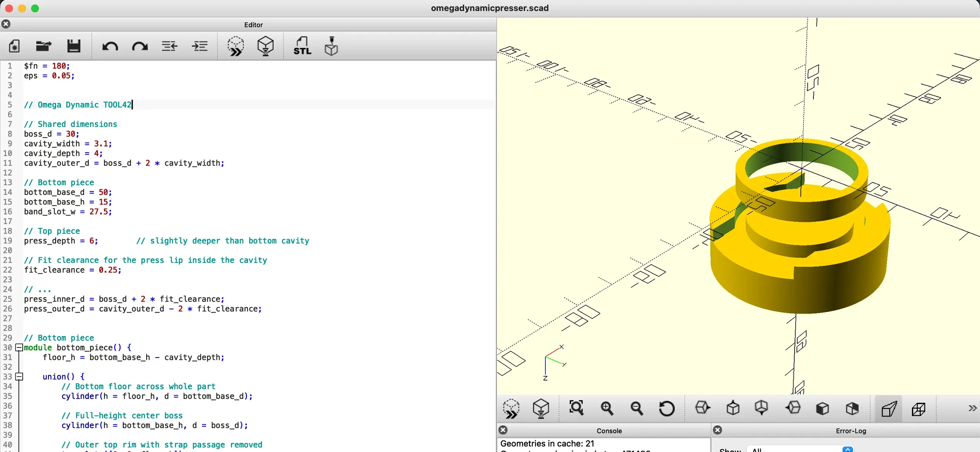
Task: Open an existing SCAD file
Action: point(43,46)
